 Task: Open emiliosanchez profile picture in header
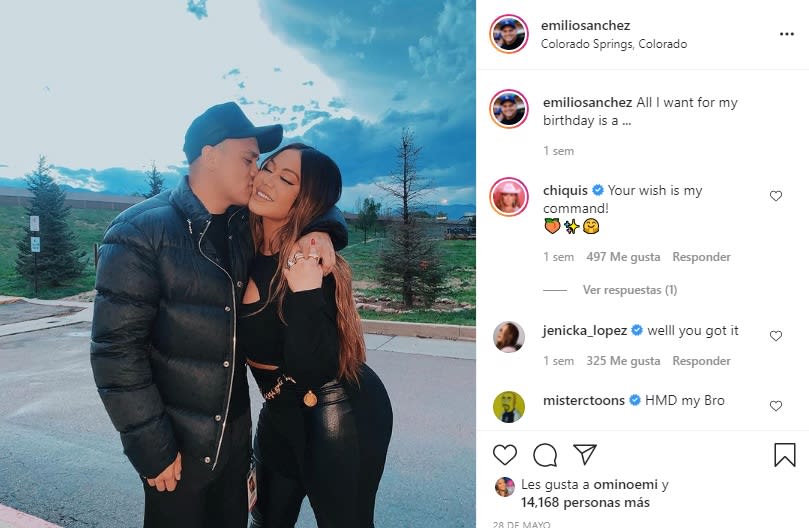point(508,34)
